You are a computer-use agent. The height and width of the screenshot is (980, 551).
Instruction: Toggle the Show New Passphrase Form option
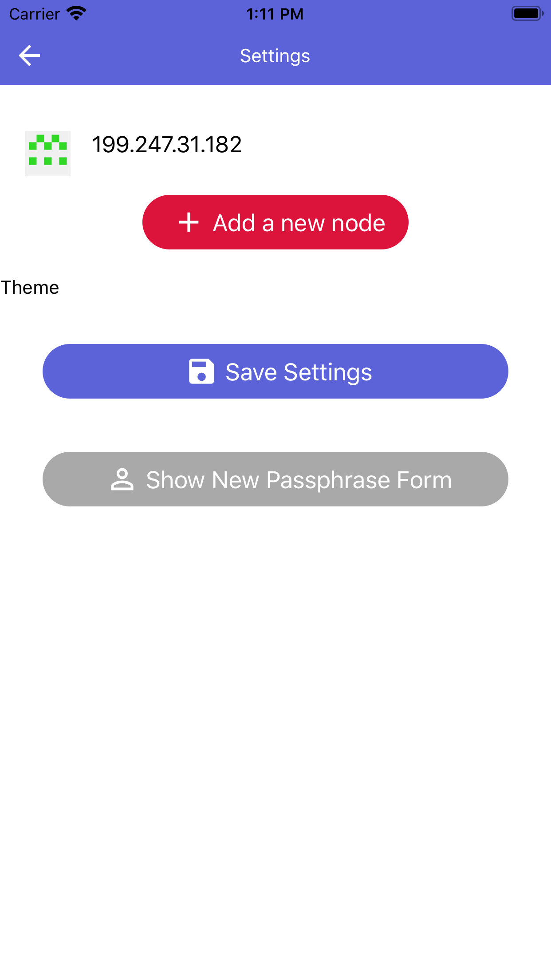click(275, 479)
